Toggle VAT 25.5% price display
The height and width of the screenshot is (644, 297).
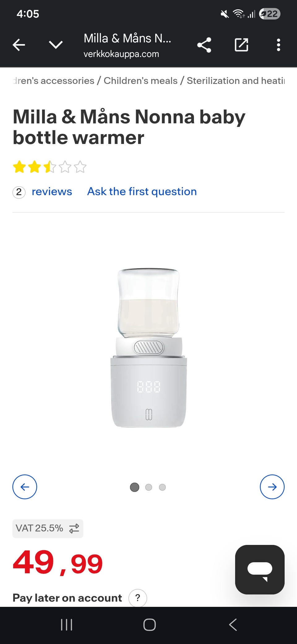pyautogui.click(x=48, y=528)
